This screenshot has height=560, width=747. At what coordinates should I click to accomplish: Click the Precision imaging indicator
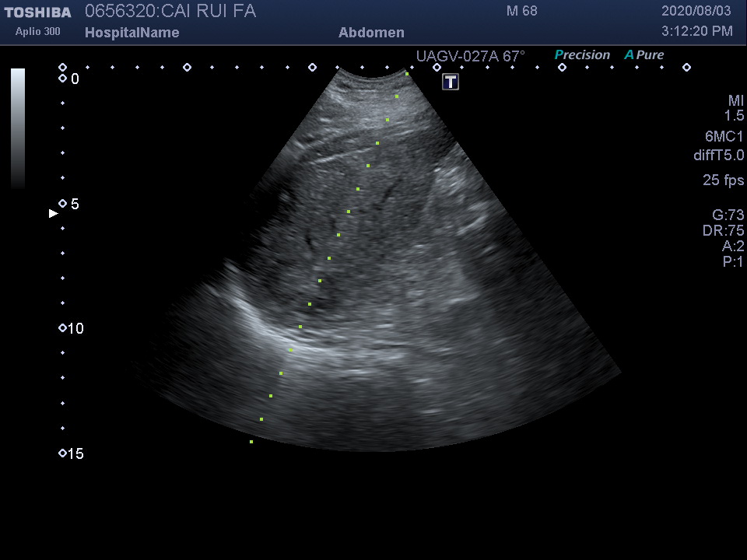tap(582, 55)
